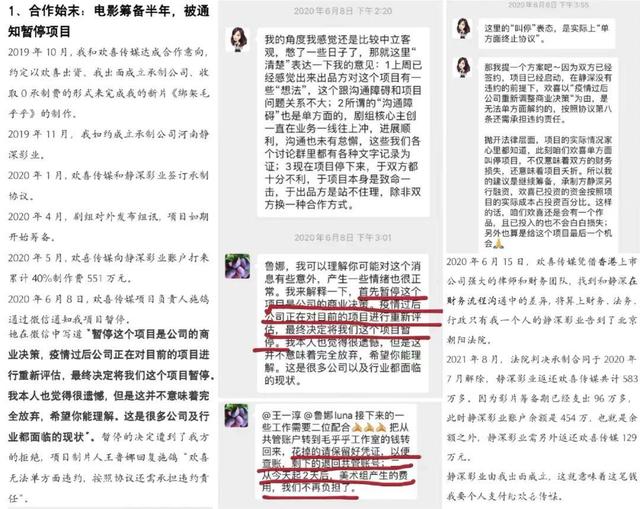The height and width of the screenshot is (509, 640).
Task: Tap purple flower avatar beside the 鲁娜，我可以理解 message
Action: 237,266
